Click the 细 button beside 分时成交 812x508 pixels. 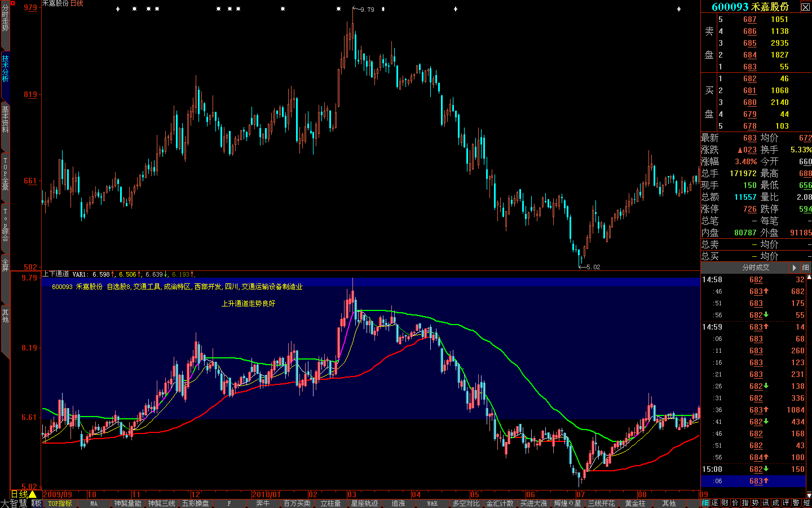pyautogui.click(x=805, y=268)
